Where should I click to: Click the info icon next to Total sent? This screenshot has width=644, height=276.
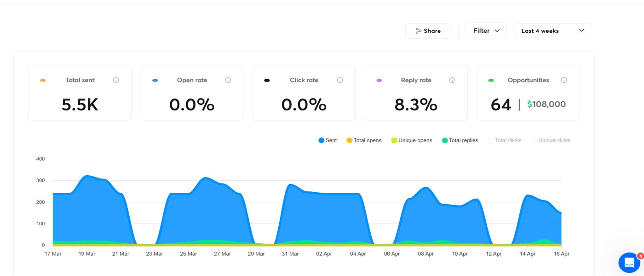coord(116,80)
